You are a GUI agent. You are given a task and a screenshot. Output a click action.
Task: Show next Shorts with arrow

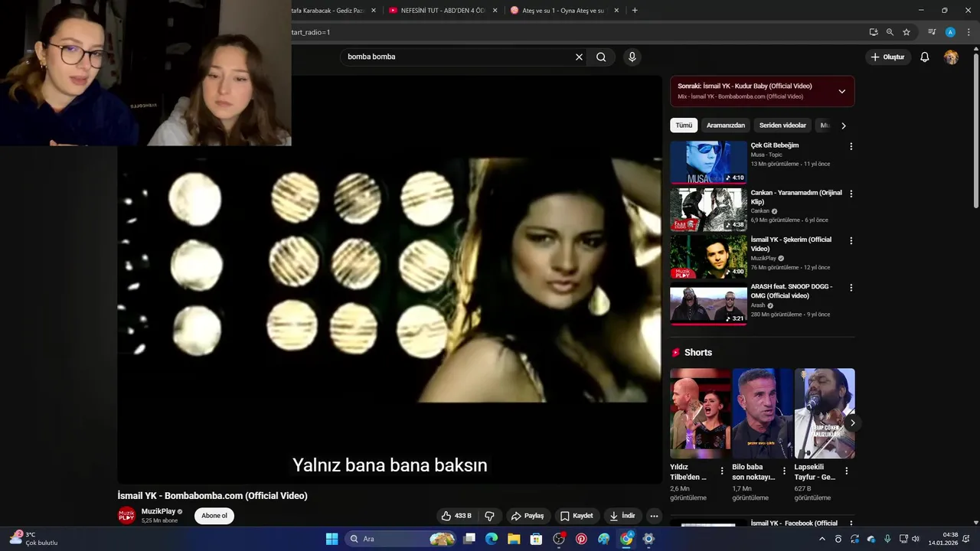[852, 423]
